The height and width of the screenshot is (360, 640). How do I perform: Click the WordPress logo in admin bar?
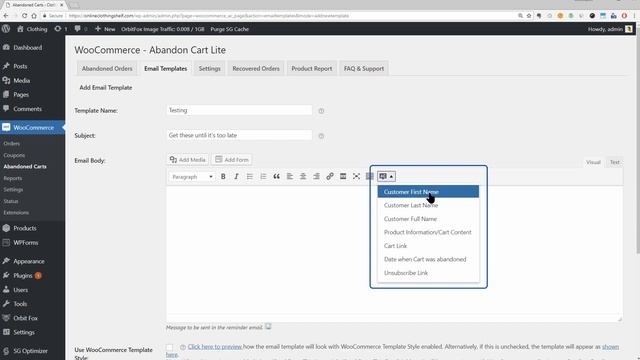coord(6,29)
